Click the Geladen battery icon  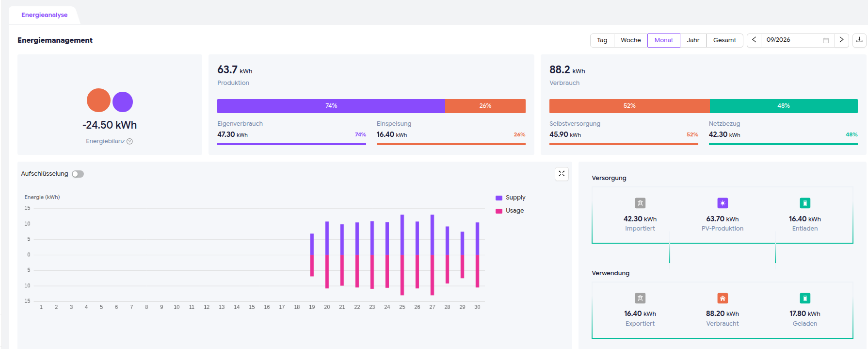point(805,298)
